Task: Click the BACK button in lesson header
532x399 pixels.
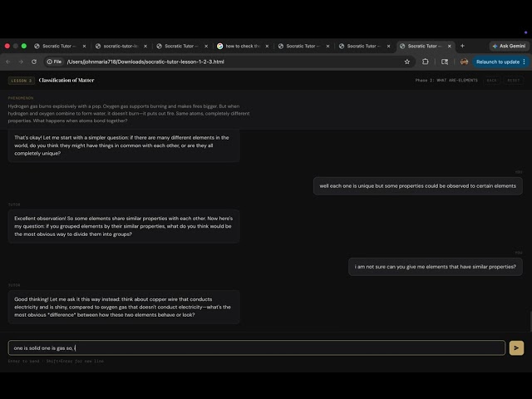Action: (491, 81)
